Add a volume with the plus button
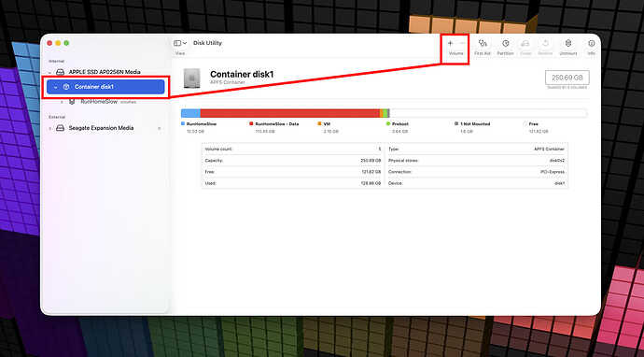This screenshot has width=644, height=357. [x=450, y=43]
